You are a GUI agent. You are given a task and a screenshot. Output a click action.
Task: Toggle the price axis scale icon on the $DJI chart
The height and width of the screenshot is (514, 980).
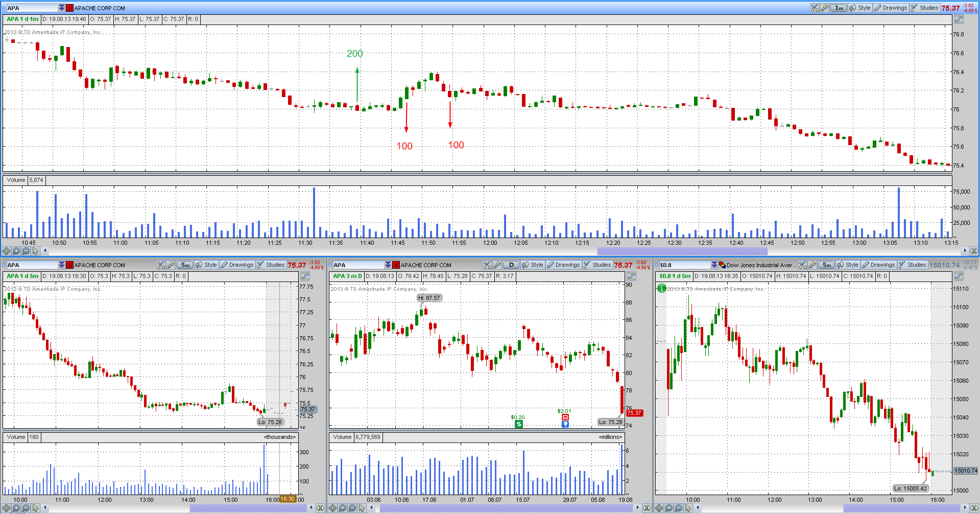point(959,276)
